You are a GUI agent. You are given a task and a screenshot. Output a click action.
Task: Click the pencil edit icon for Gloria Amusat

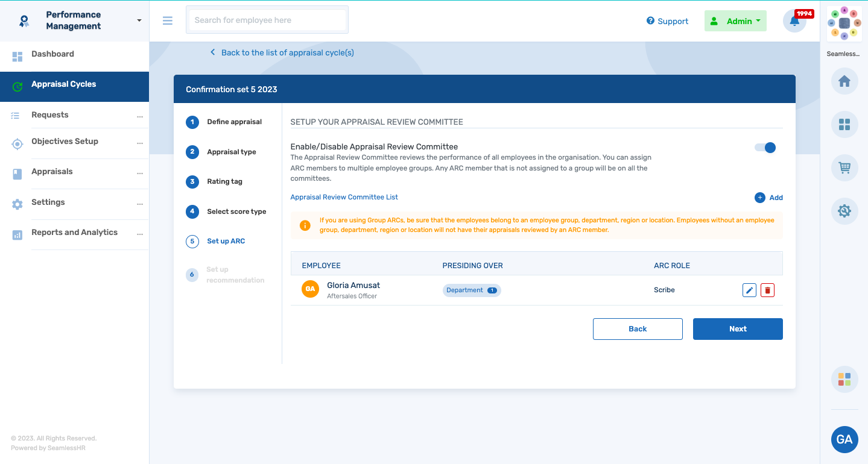tap(749, 290)
